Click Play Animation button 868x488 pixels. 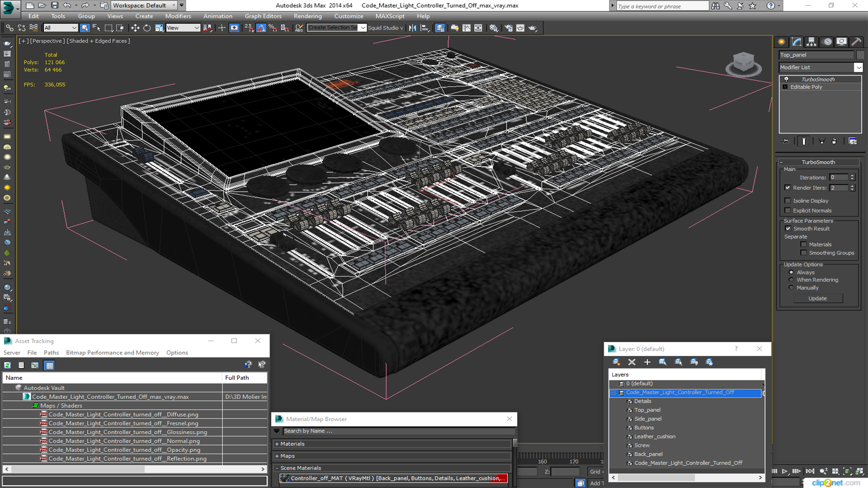[785, 471]
